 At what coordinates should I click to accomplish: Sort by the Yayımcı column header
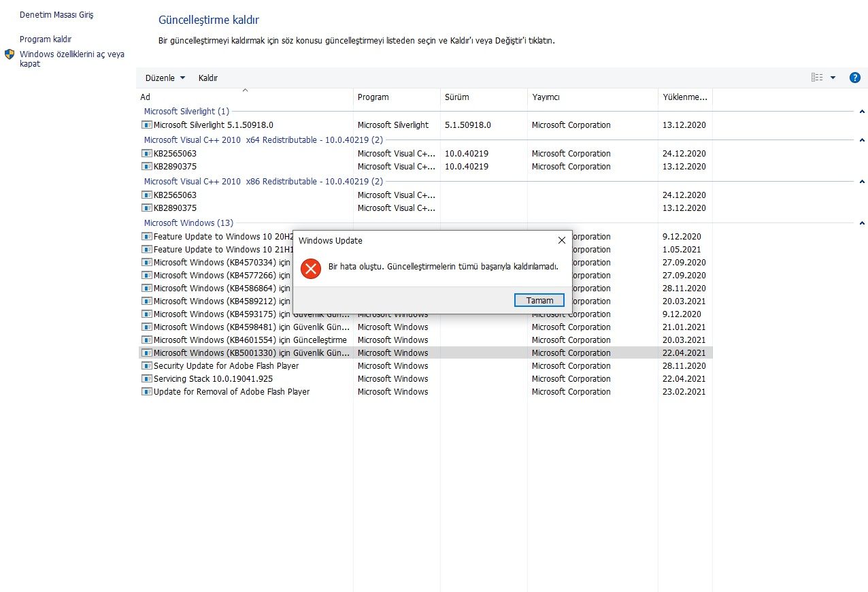click(x=592, y=97)
